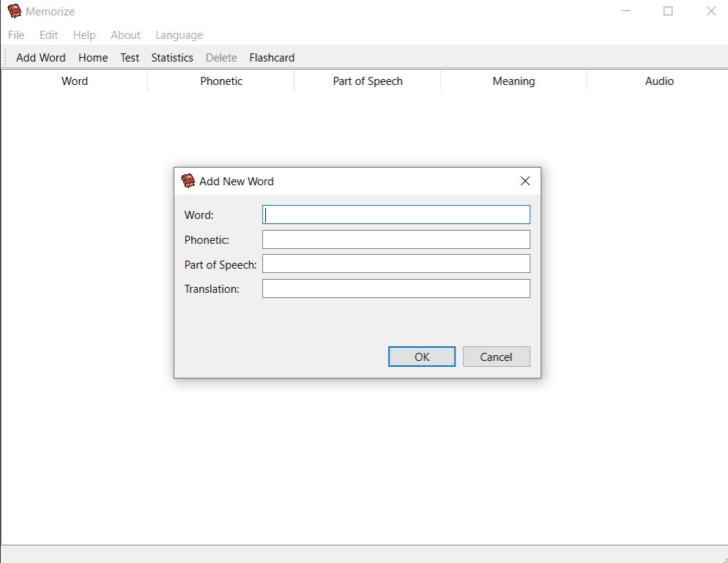The width and height of the screenshot is (728, 563).
Task: Open the Language menu
Action: 179,35
